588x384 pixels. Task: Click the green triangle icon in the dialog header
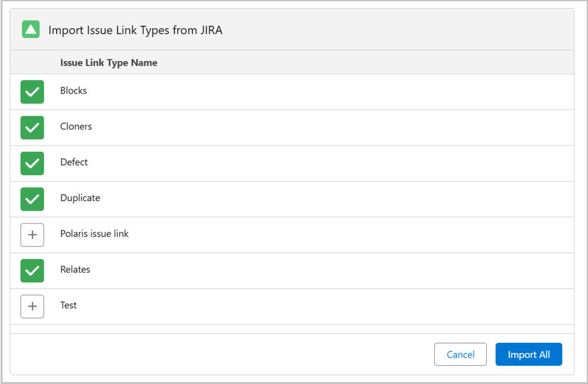pos(31,29)
